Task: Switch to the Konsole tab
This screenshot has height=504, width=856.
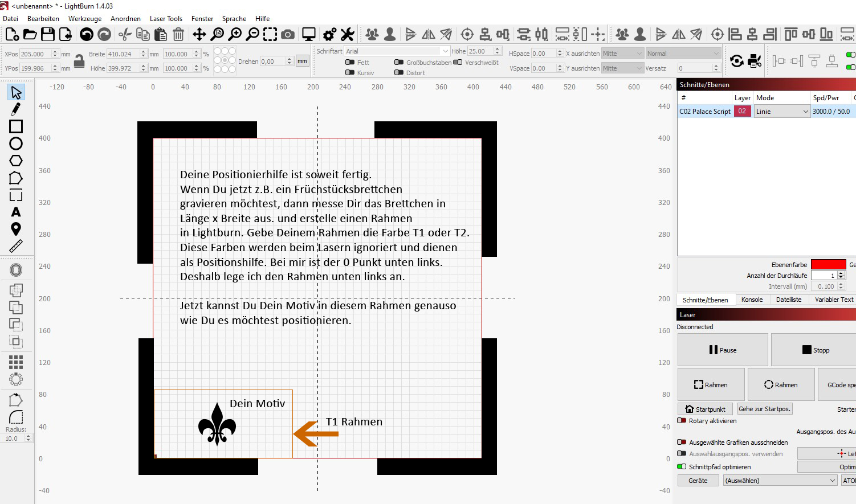Action: tap(752, 300)
